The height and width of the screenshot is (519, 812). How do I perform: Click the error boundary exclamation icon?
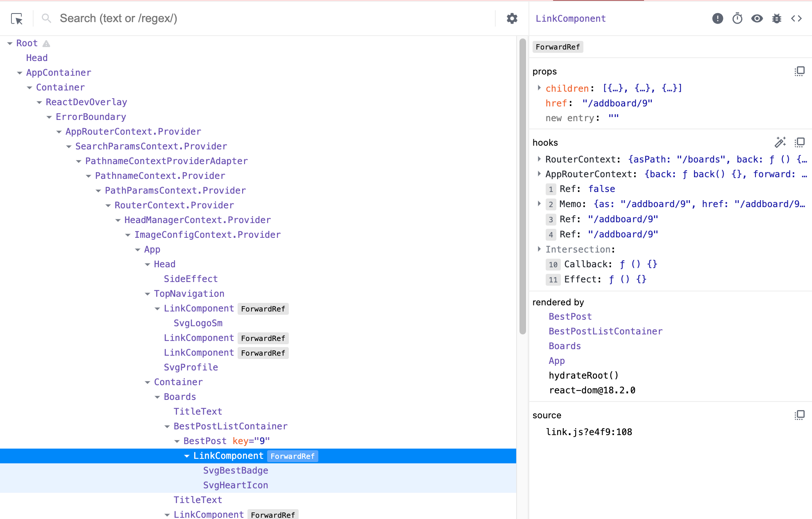click(x=717, y=18)
